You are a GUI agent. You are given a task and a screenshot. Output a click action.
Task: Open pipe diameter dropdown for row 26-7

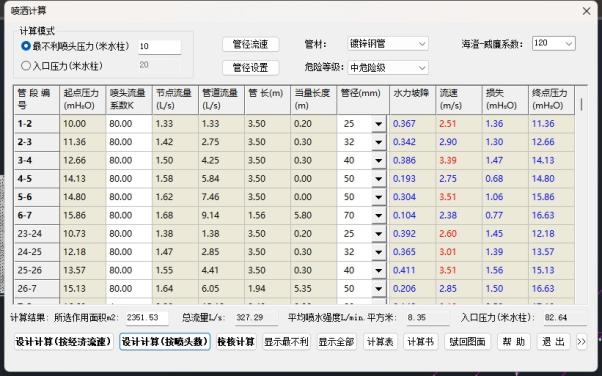click(x=379, y=289)
